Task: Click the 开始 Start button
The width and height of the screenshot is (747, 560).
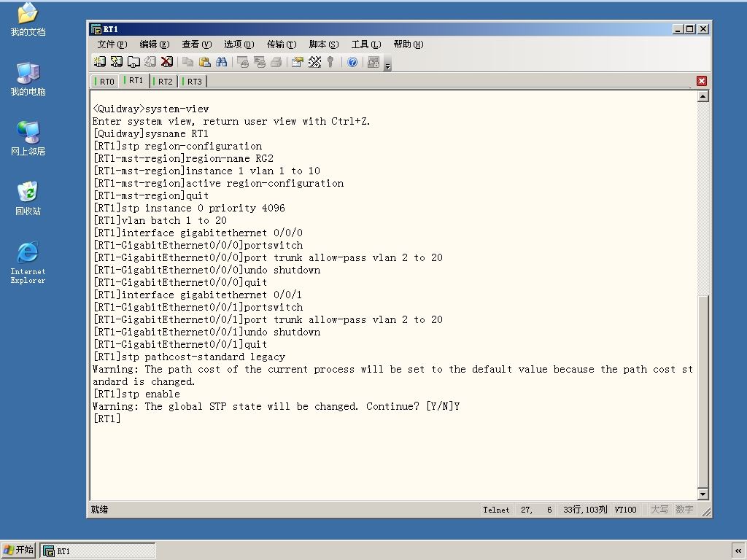Action: [18, 550]
